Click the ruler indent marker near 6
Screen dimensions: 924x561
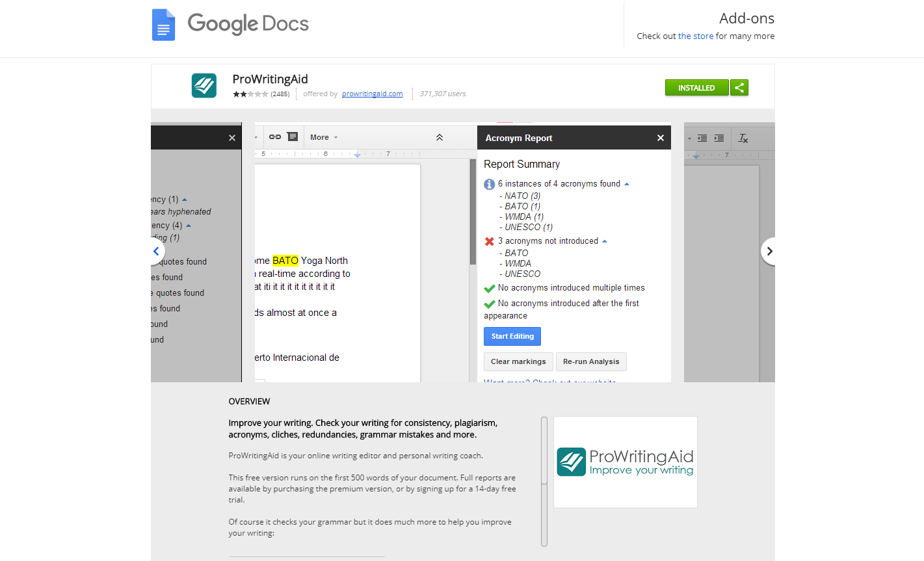point(357,155)
